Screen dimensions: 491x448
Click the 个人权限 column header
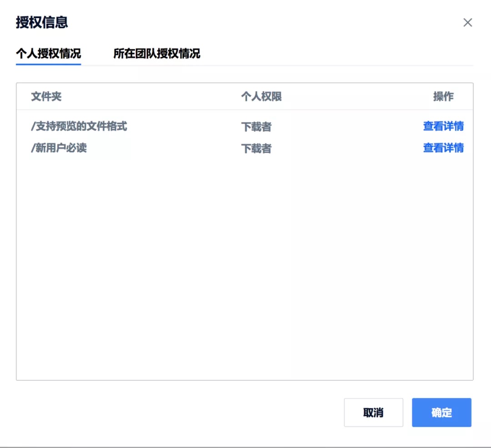click(x=261, y=96)
